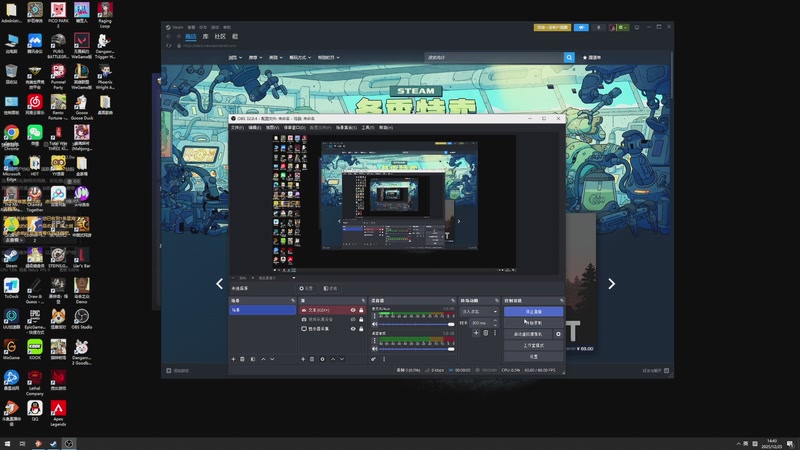Screen dimensions: 800x450
Task: Move selected source up in Sources list
Action: 333,359
